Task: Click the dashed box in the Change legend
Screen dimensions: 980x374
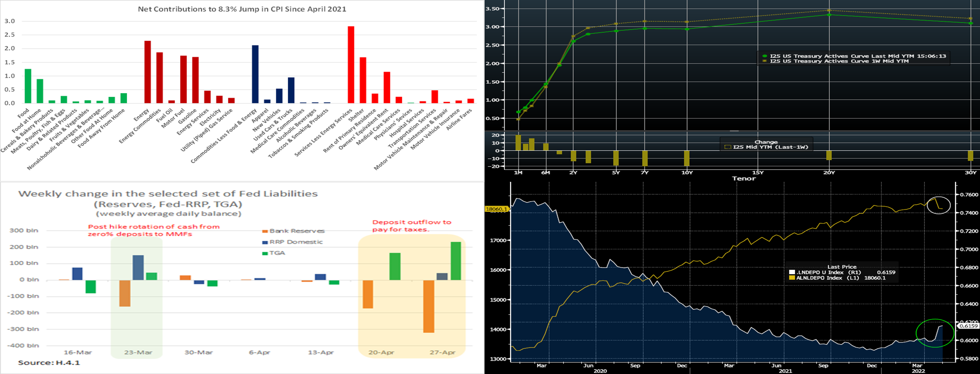Action: click(x=728, y=147)
